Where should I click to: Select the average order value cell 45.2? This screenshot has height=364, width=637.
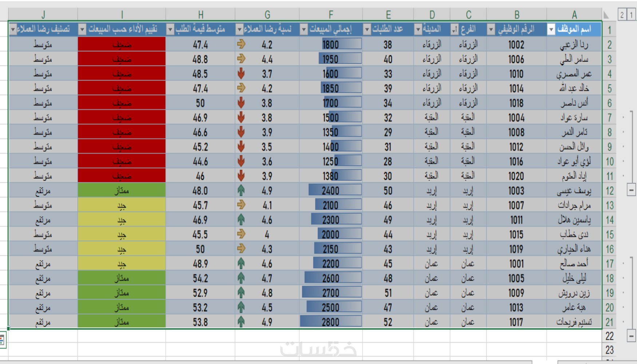coord(200,147)
